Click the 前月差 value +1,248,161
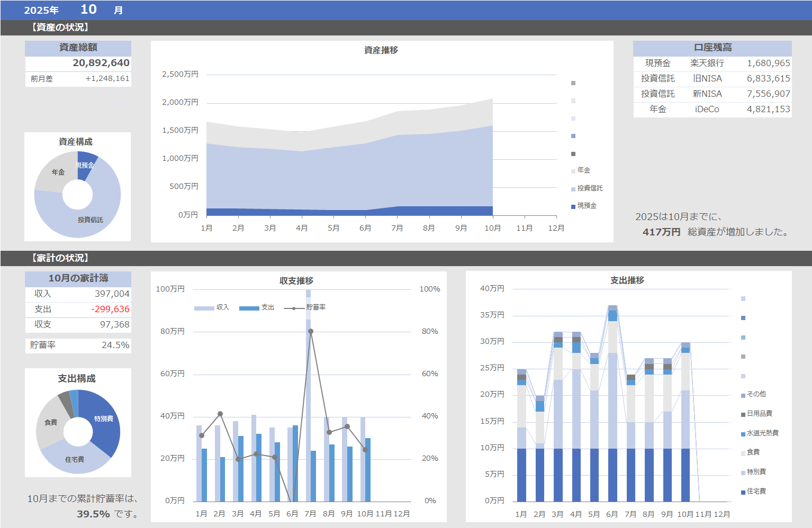812x528 pixels. pos(107,79)
